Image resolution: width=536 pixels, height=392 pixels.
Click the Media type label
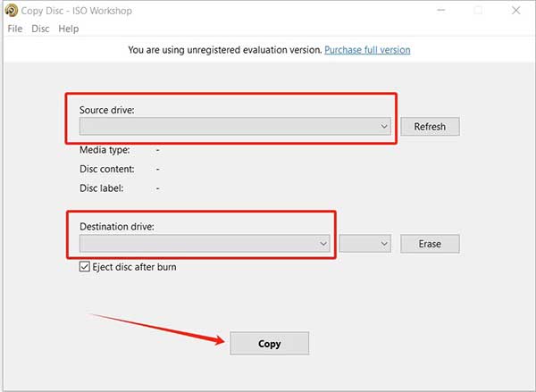coord(105,150)
